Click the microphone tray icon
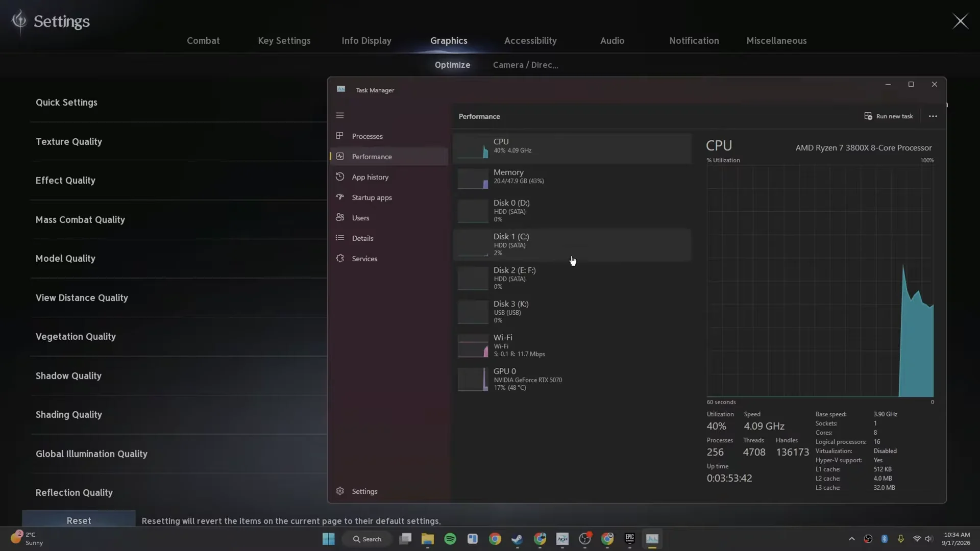This screenshot has height=551, width=980. coord(901,539)
